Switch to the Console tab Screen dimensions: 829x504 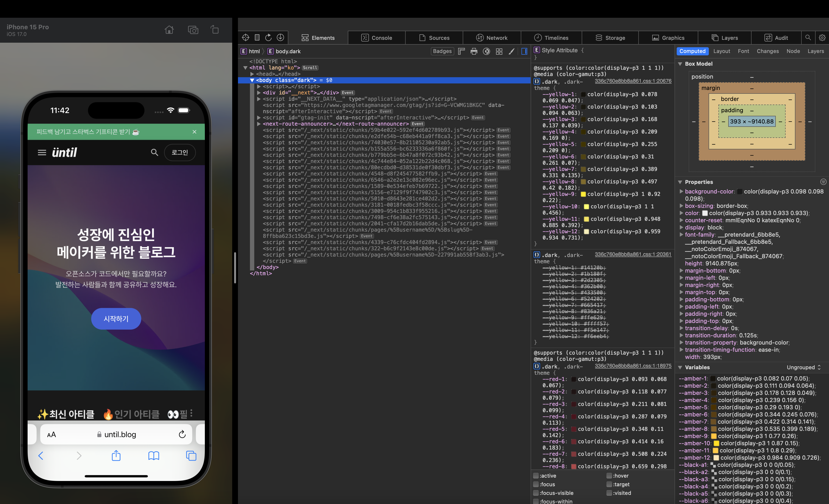[x=377, y=38]
